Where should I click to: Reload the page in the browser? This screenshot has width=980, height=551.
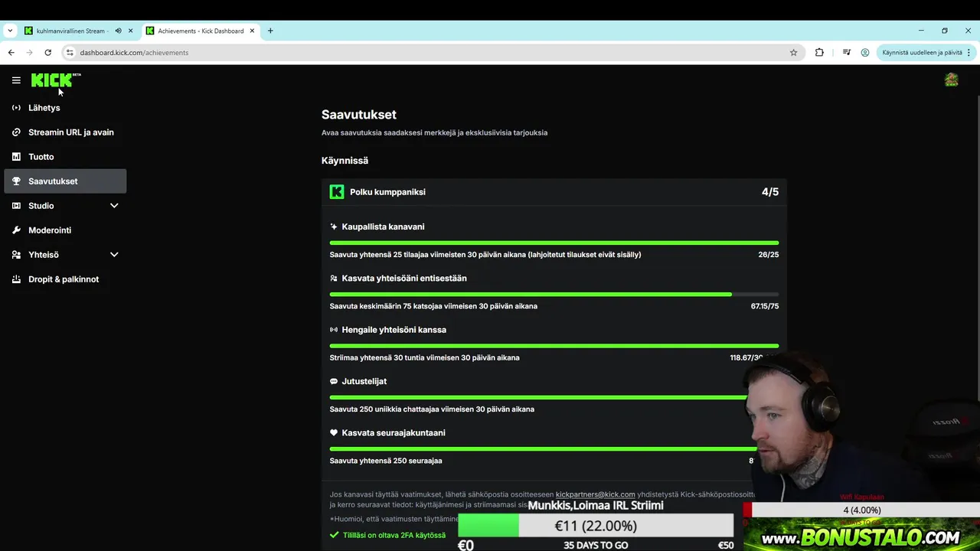(47, 53)
